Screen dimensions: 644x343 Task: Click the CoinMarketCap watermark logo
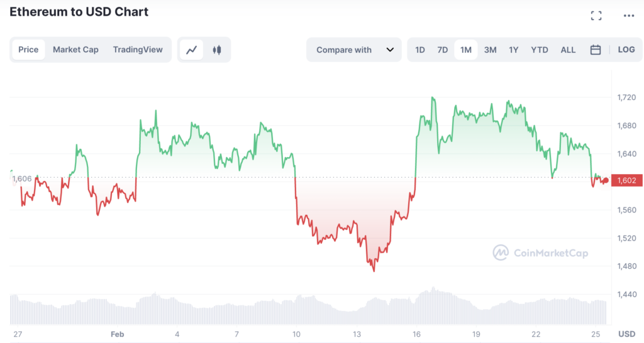click(541, 253)
